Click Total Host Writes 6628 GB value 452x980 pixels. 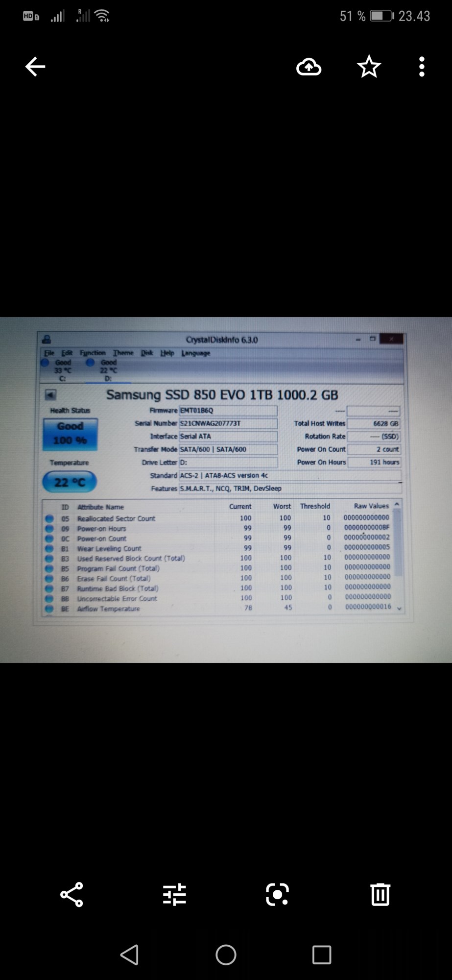(374, 423)
